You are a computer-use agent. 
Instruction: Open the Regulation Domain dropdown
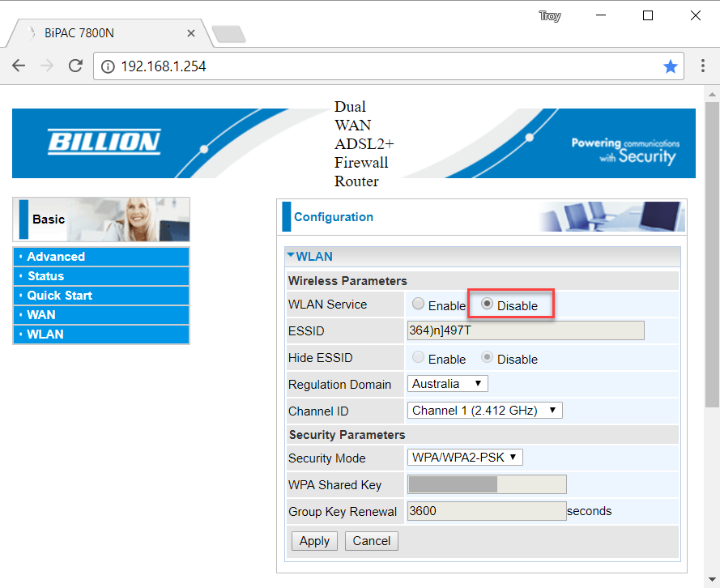[x=447, y=383]
